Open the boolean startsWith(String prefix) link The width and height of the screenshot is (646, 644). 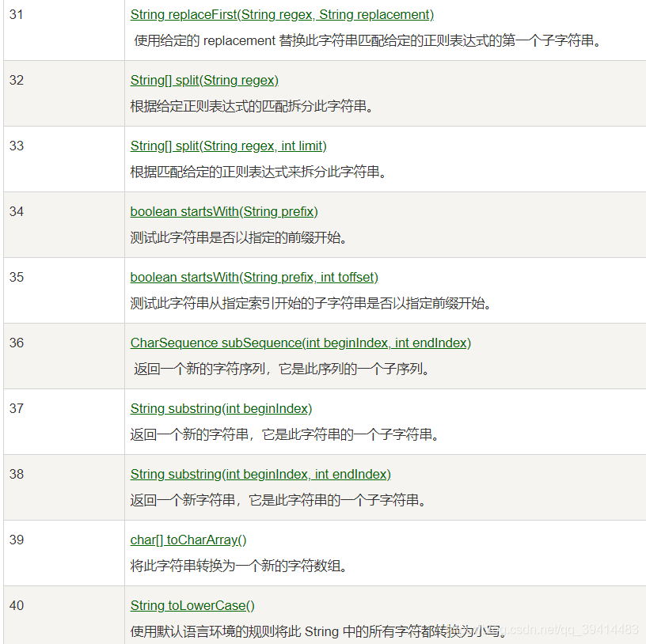(224, 212)
